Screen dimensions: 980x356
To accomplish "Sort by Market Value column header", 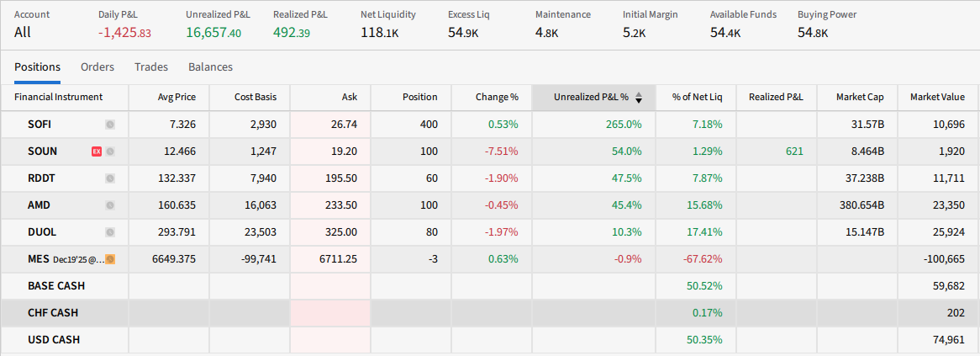I will 937,97.
